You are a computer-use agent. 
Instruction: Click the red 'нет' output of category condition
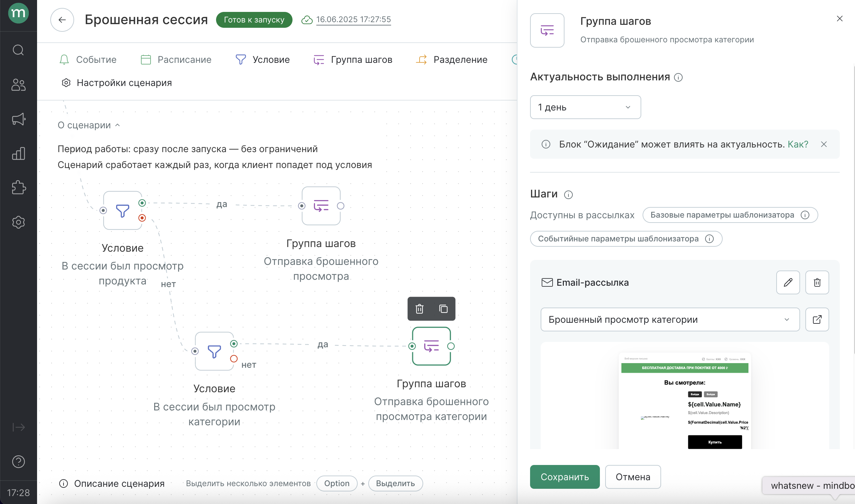pos(234,358)
